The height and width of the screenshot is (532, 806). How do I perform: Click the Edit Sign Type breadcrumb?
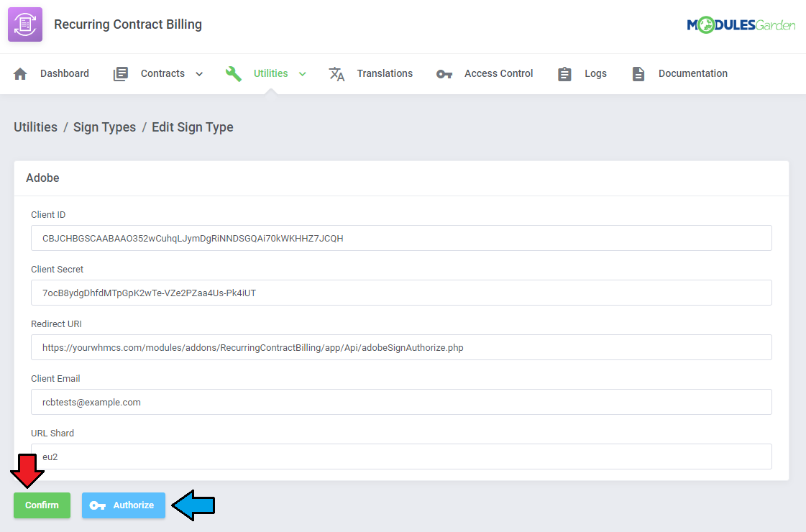[x=192, y=127]
